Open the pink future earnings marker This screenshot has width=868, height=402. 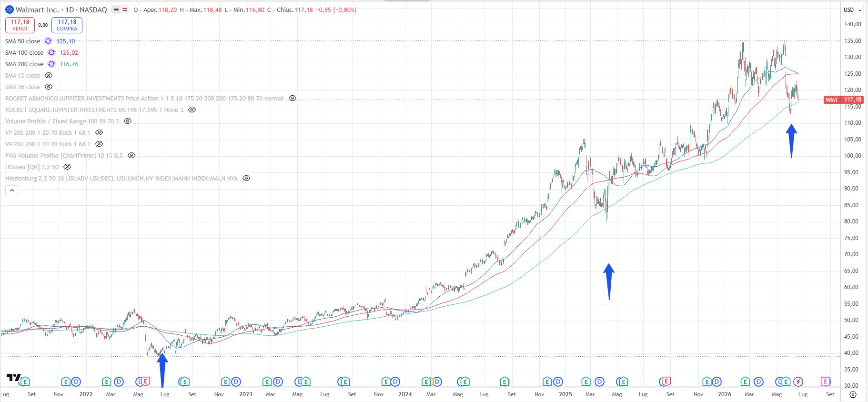pos(826,382)
